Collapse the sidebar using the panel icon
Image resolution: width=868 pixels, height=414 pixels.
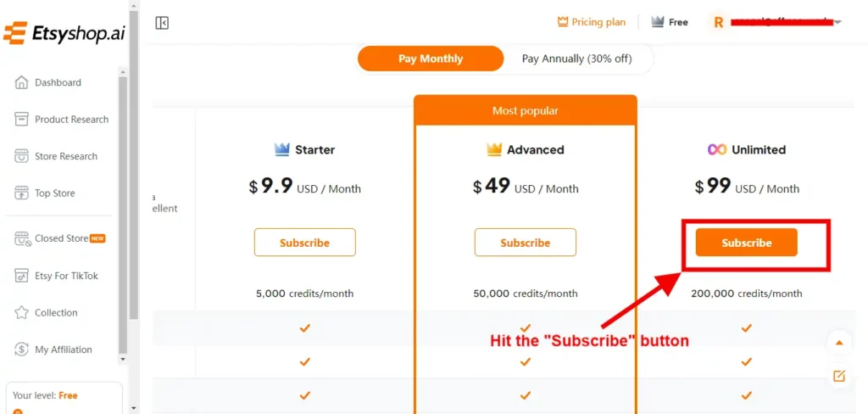click(x=162, y=23)
